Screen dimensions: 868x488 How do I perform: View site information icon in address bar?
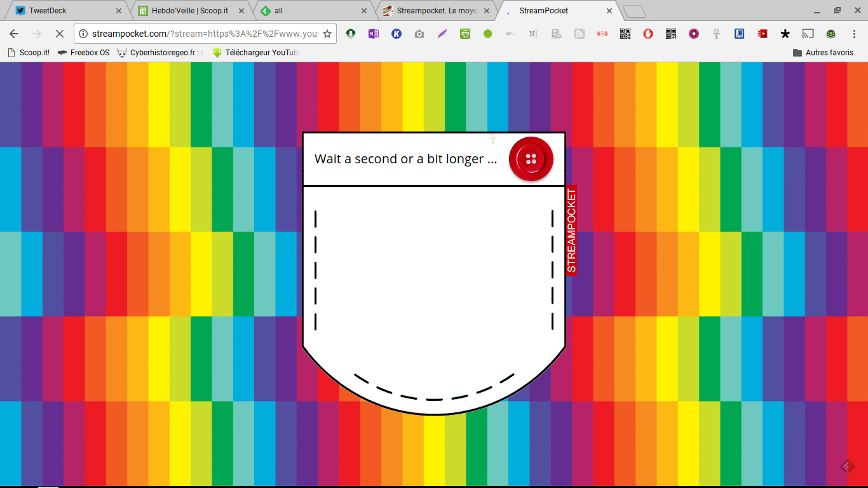83,34
